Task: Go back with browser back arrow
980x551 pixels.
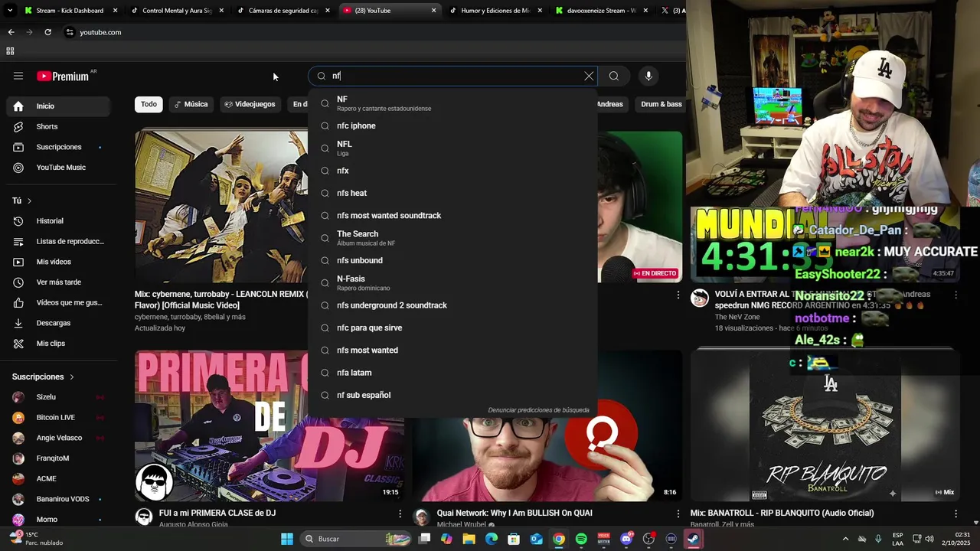Action: (x=11, y=32)
